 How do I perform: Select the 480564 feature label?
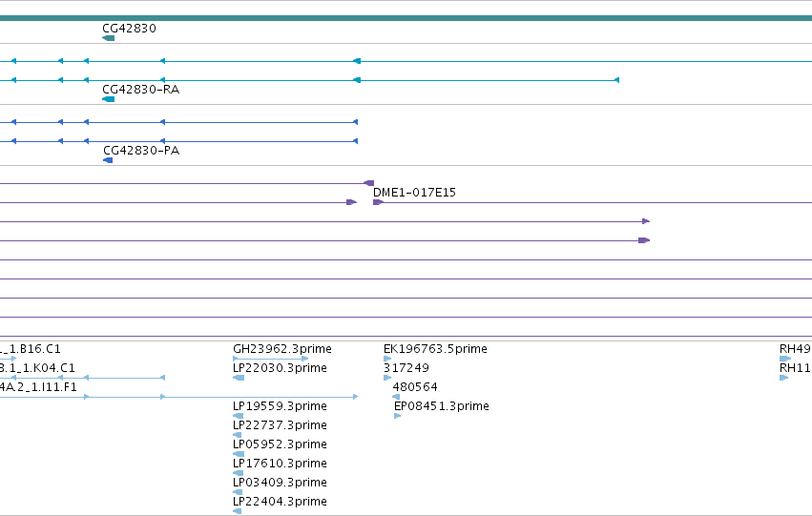coord(415,387)
